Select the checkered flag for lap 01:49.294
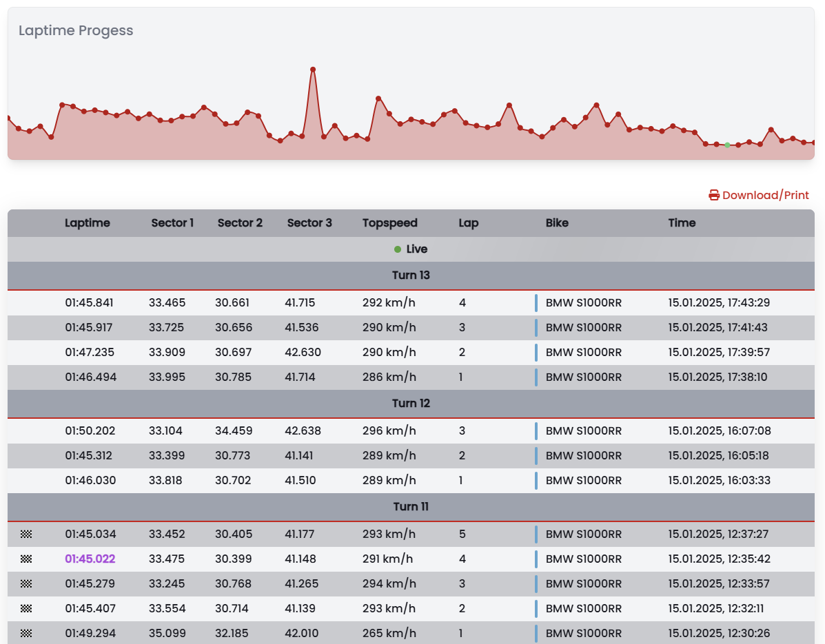 26,633
